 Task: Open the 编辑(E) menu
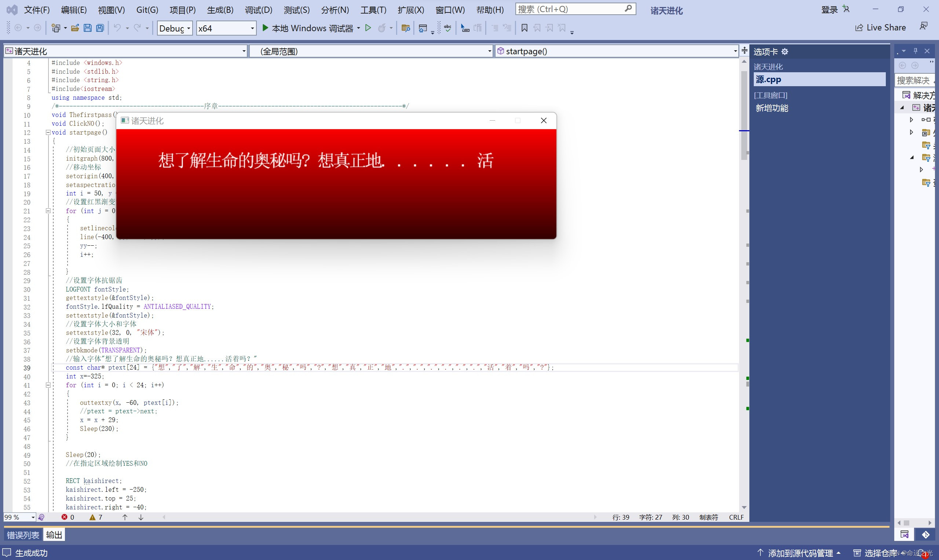(x=74, y=10)
